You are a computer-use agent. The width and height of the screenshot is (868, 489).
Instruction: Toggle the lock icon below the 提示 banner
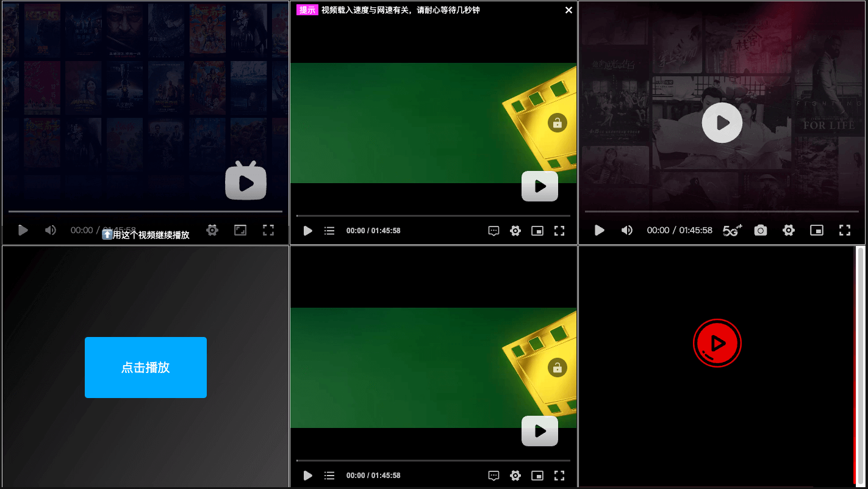[x=557, y=123]
